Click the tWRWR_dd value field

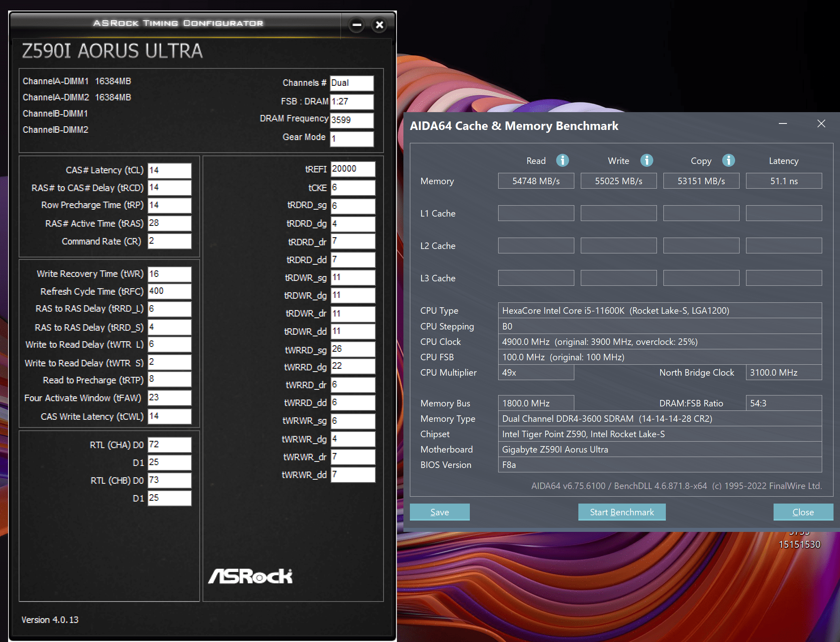[x=353, y=474]
